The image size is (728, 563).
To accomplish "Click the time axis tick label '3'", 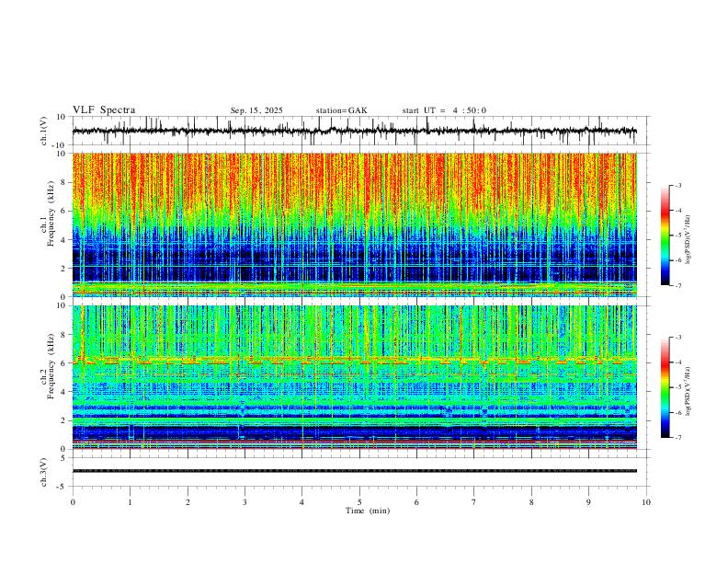I will click(x=245, y=502).
